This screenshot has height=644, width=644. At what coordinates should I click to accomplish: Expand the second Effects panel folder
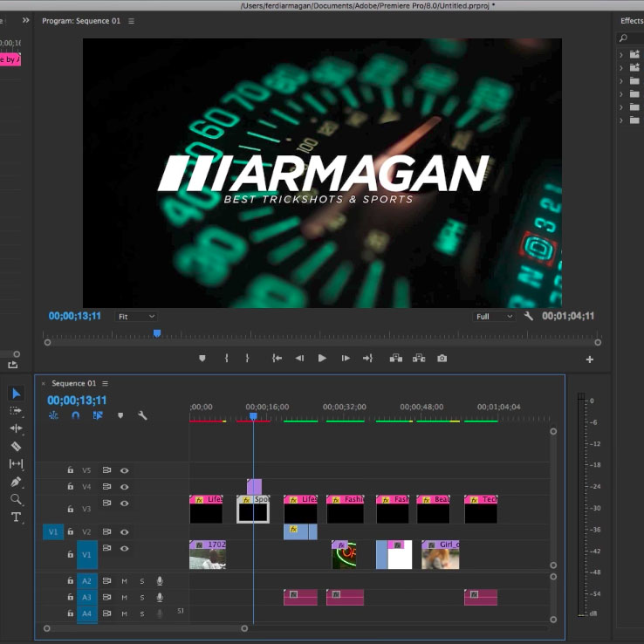621,68
